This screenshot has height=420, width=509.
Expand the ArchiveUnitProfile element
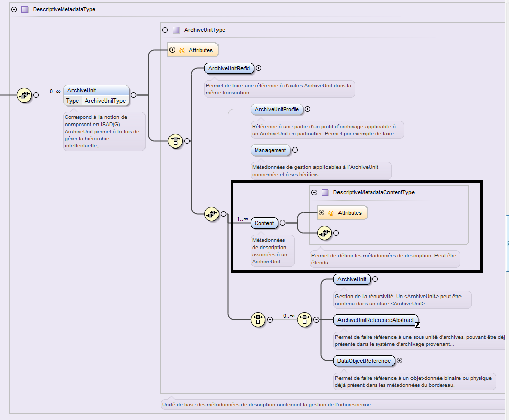tap(307, 109)
